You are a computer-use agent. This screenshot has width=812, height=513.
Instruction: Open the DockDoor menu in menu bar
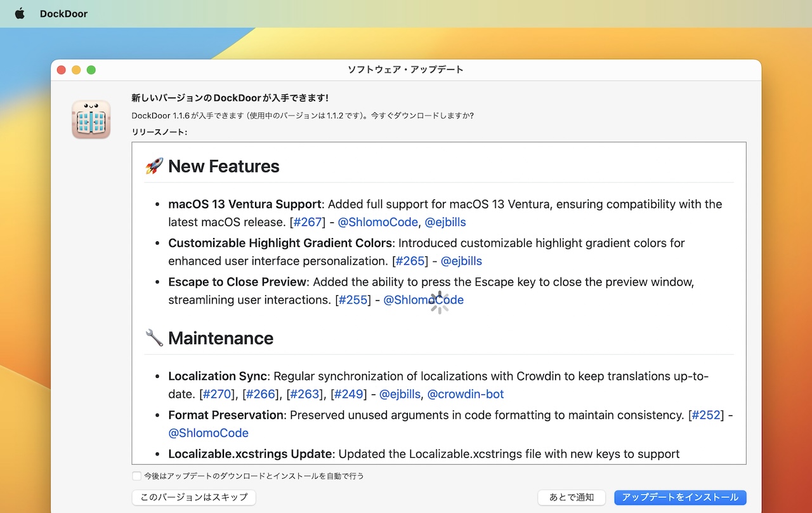pos(63,14)
